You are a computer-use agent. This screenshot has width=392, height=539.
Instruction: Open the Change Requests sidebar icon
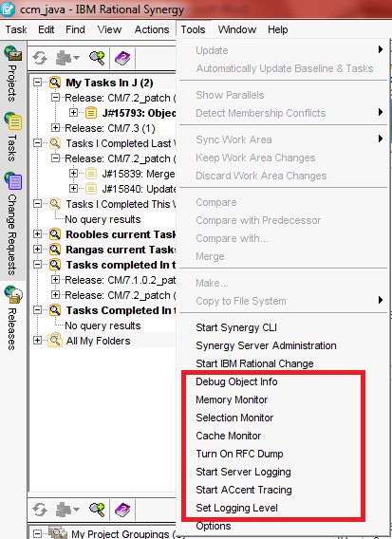pyautogui.click(x=13, y=181)
